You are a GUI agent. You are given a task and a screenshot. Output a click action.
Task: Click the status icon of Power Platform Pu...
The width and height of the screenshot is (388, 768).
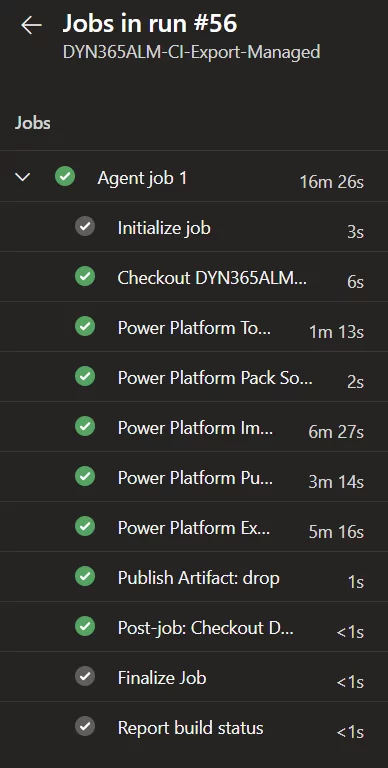(85, 477)
